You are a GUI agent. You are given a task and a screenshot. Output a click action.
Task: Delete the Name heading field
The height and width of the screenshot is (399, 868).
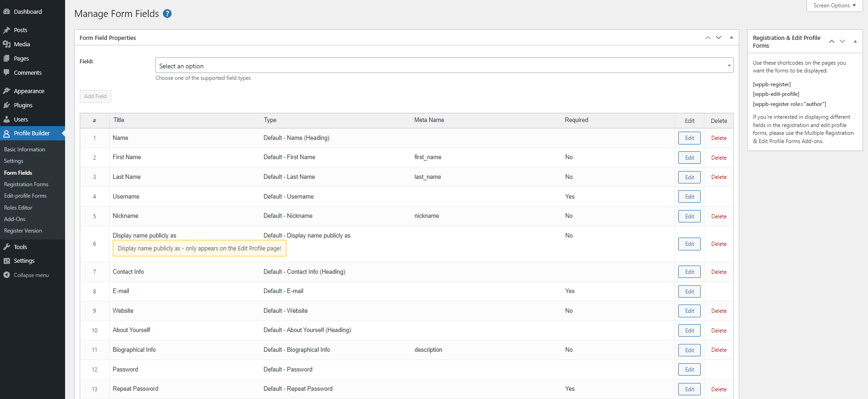(x=719, y=138)
